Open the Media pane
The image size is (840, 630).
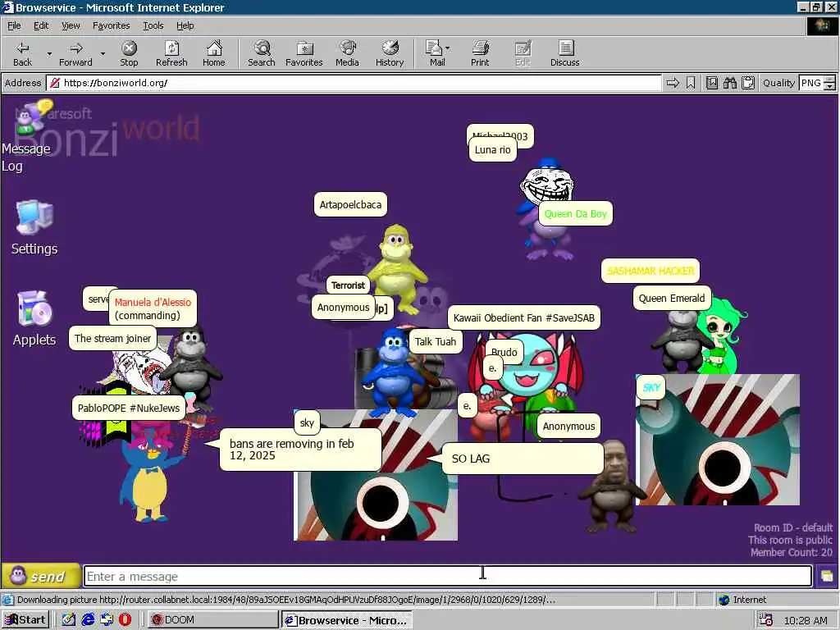[x=347, y=53]
